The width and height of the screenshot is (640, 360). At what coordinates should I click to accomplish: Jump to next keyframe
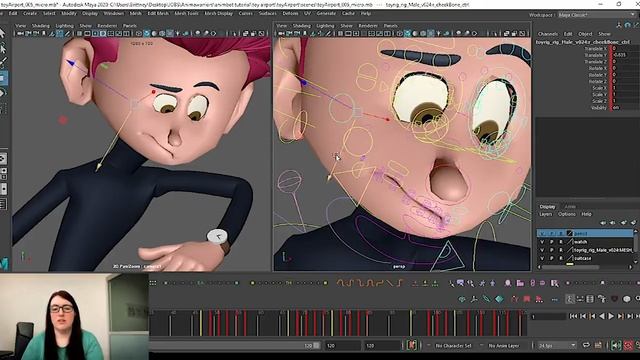620,316
